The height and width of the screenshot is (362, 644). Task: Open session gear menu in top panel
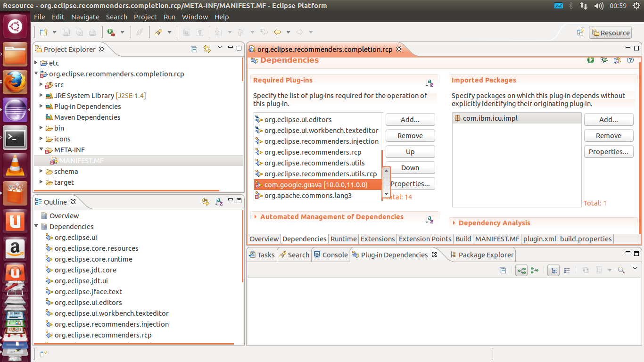(636, 6)
